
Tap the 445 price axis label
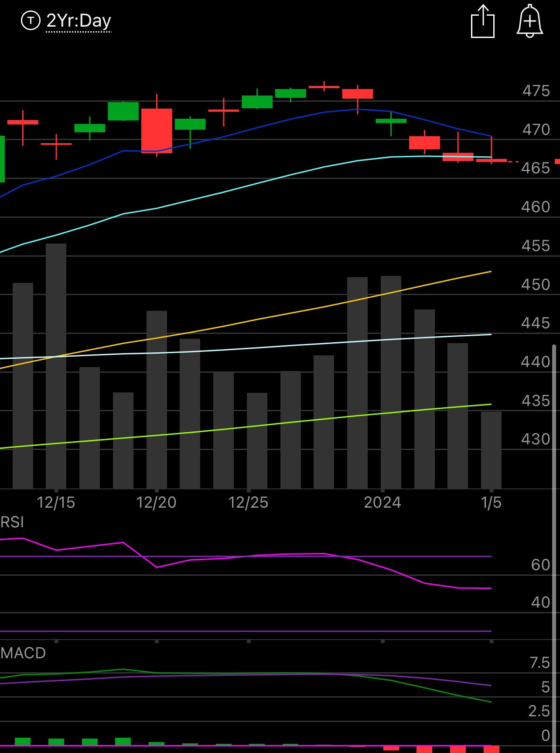[x=536, y=323]
